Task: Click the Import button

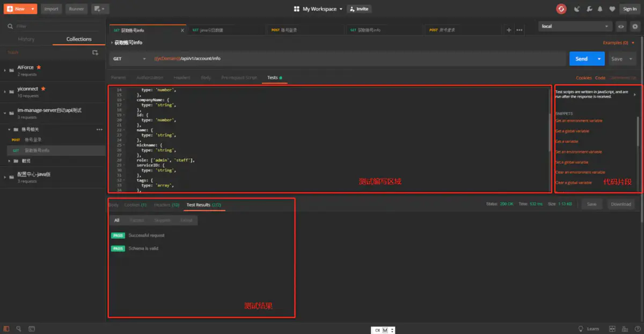Action: point(52,9)
